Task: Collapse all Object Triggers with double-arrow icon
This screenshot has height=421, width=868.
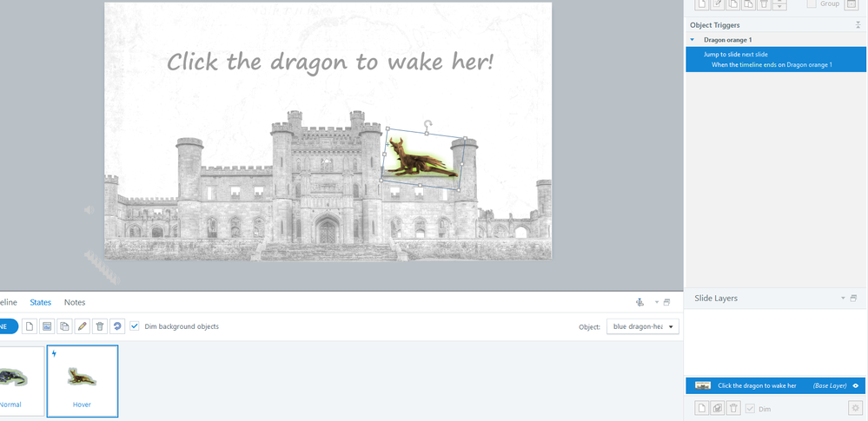Action: (x=858, y=25)
